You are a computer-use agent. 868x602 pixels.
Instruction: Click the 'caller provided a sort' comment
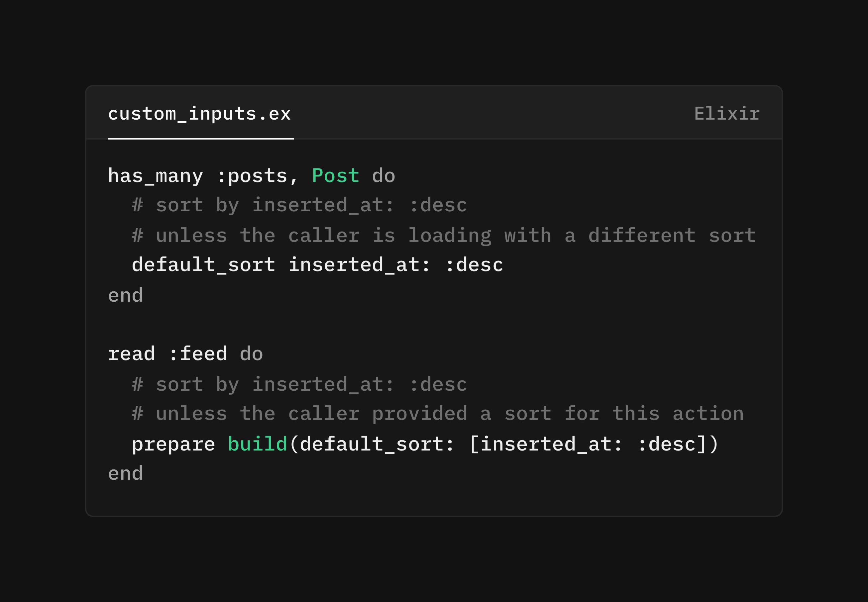(x=438, y=414)
